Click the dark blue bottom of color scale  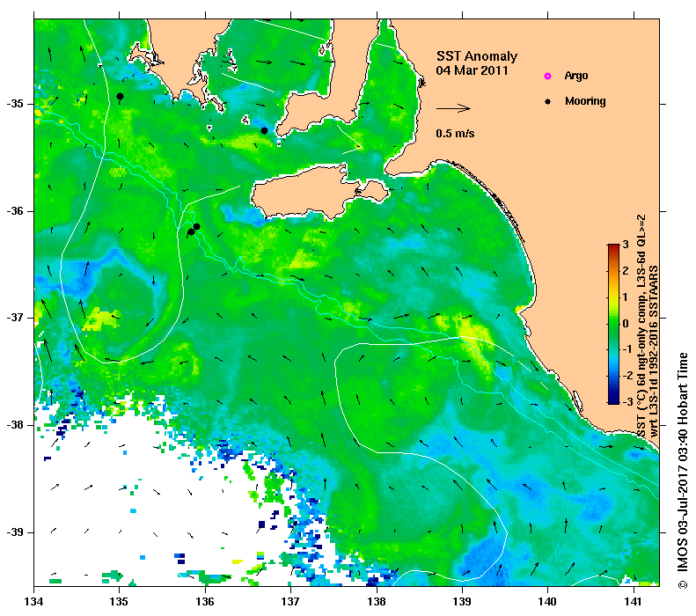coord(613,400)
